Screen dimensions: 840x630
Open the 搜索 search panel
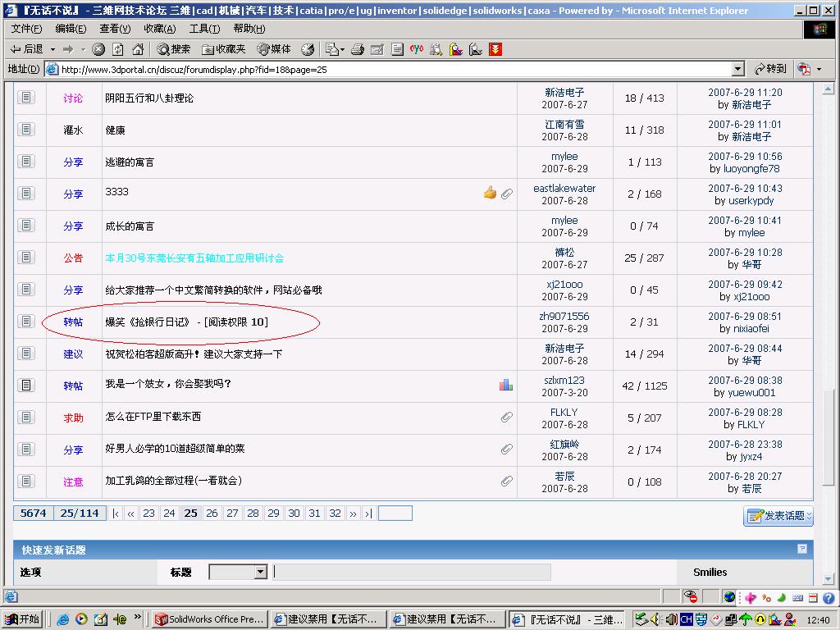(174, 49)
